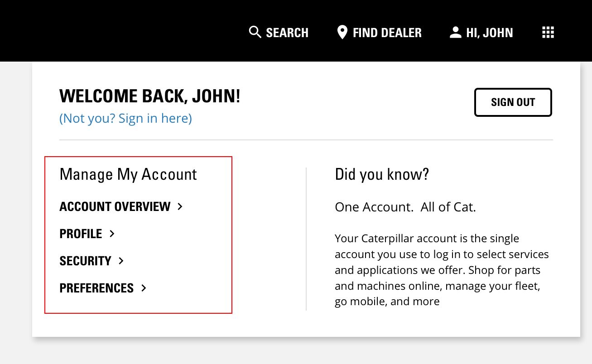Open the apps grid icon

pyautogui.click(x=548, y=33)
